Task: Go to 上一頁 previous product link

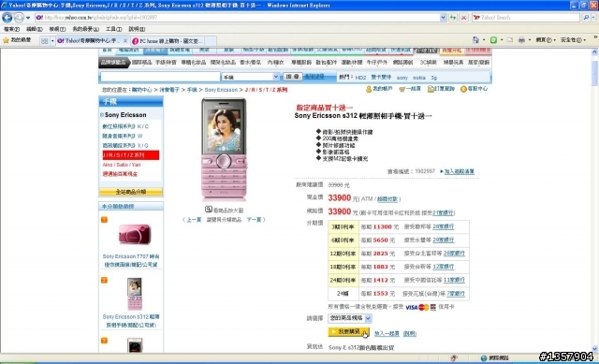Action: pos(194,220)
